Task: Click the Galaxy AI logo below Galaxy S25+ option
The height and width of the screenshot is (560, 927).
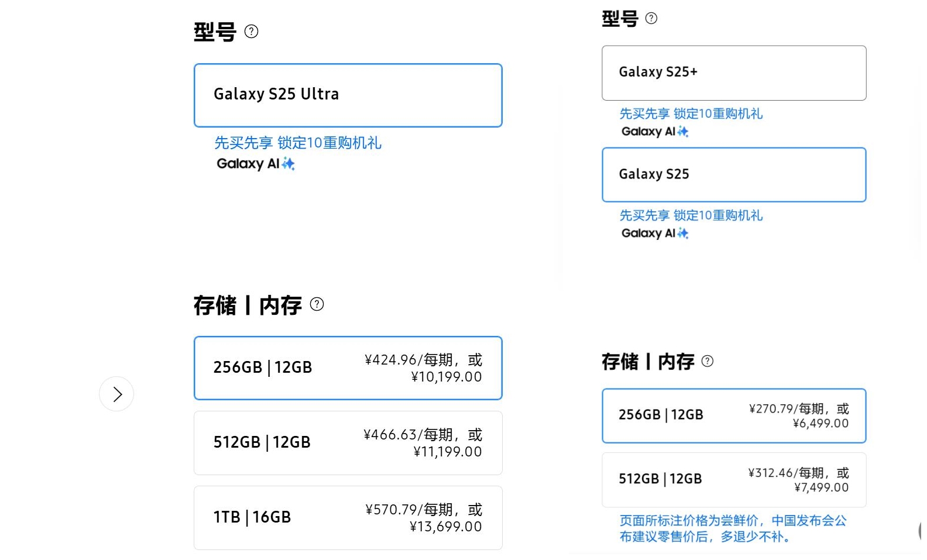Action: 654,132
